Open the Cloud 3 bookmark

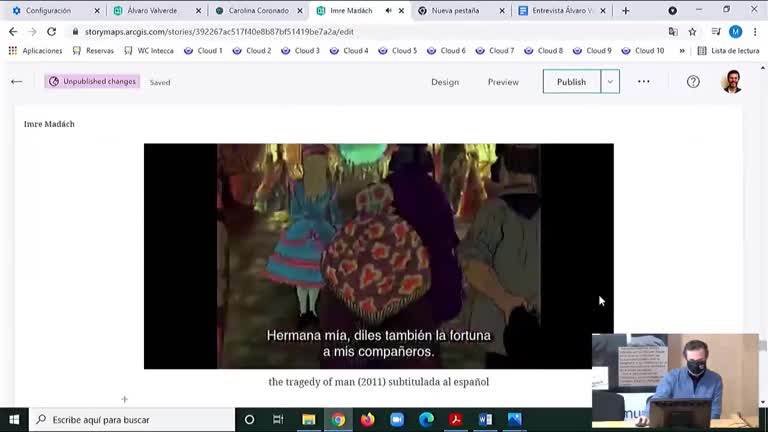coord(300,50)
